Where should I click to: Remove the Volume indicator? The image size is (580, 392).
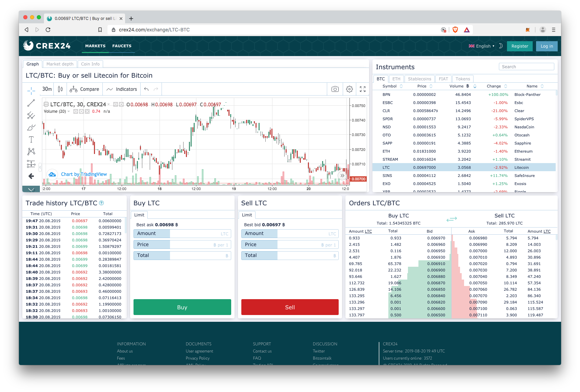87,111
